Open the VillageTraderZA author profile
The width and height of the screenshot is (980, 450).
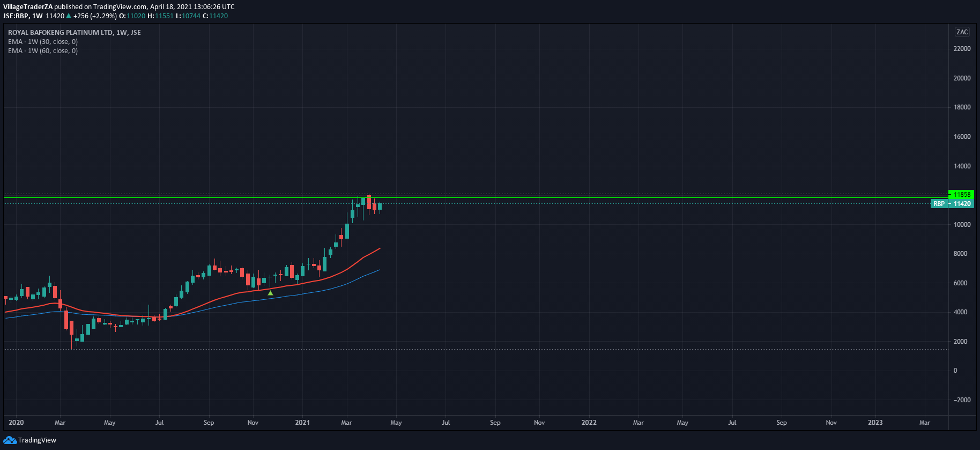click(28, 7)
